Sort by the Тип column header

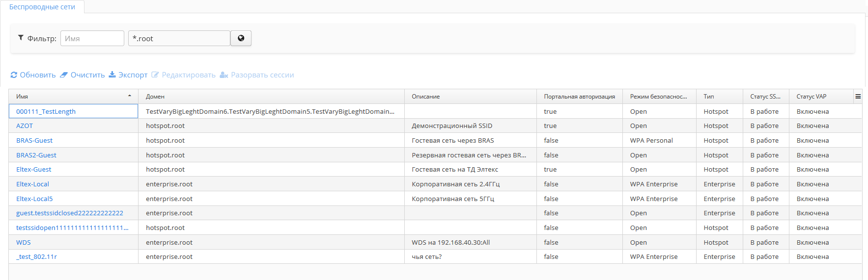click(x=708, y=97)
